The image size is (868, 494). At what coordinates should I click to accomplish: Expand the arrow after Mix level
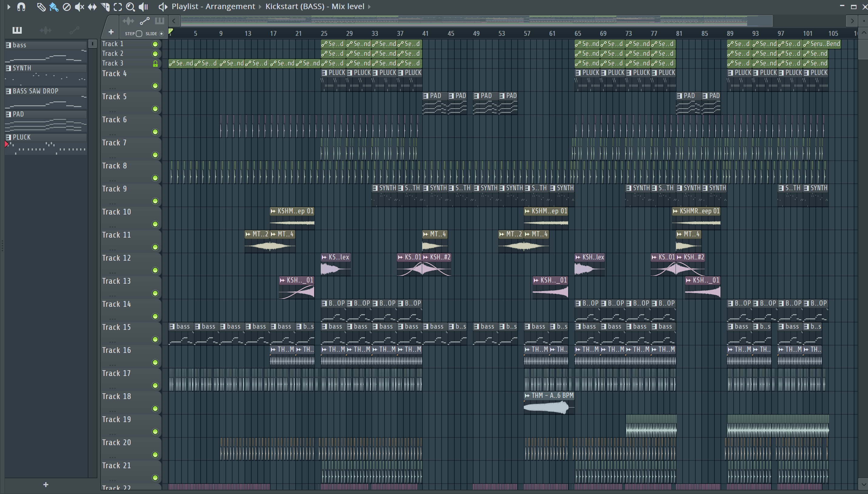[369, 6]
